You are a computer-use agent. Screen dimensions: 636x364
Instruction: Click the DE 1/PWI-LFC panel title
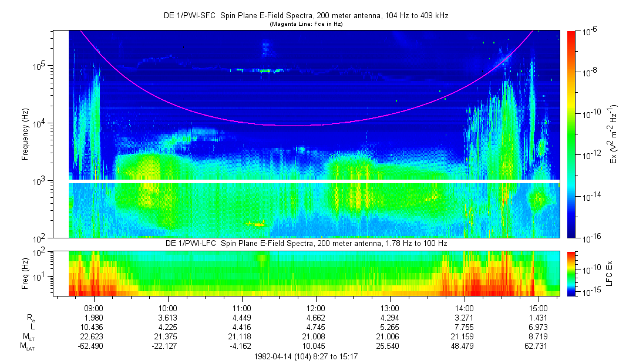[305, 243]
